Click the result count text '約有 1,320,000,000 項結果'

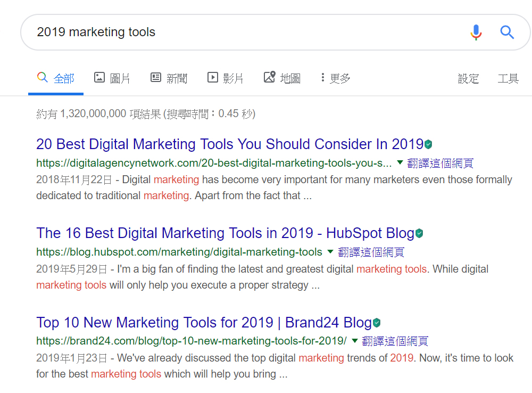98,114
